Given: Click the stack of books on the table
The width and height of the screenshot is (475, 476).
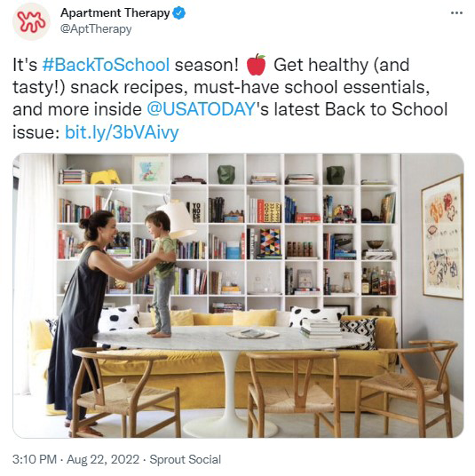Looking at the screenshot, I should pyautogui.click(x=321, y=329).
